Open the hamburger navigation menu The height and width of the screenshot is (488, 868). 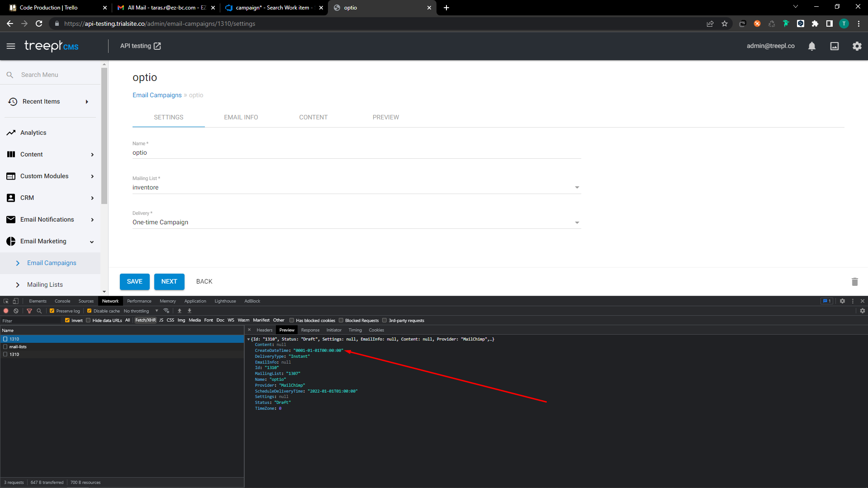coord(11,46)
